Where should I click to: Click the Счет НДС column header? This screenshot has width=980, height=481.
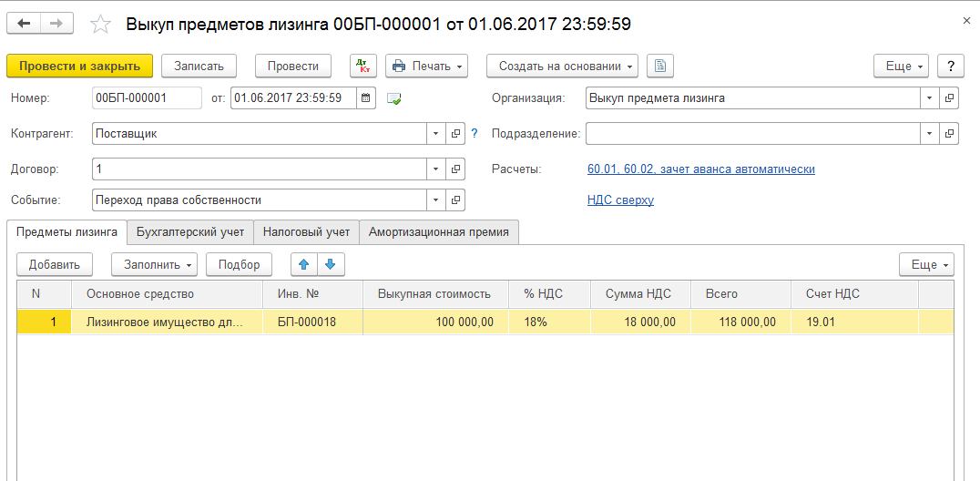854,294
